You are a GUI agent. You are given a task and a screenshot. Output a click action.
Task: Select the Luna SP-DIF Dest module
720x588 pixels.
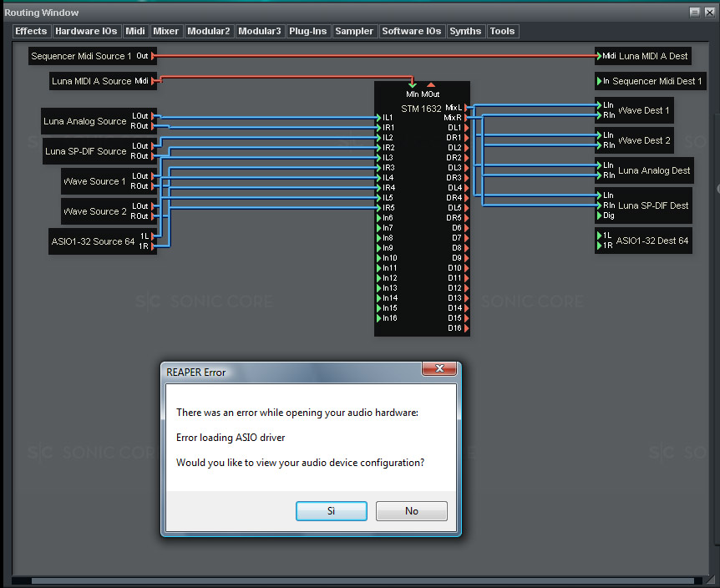coord(653,205)
